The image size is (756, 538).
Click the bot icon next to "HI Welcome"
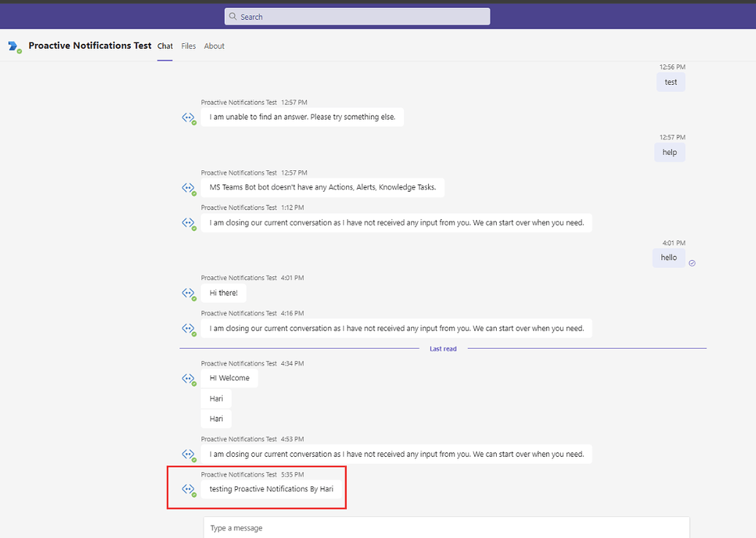pos(189,379)
